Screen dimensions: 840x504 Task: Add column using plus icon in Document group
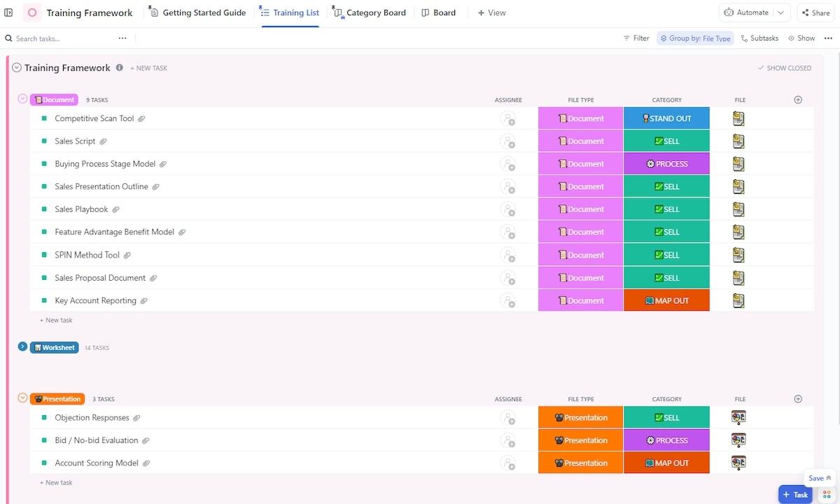tap(798, 100)
